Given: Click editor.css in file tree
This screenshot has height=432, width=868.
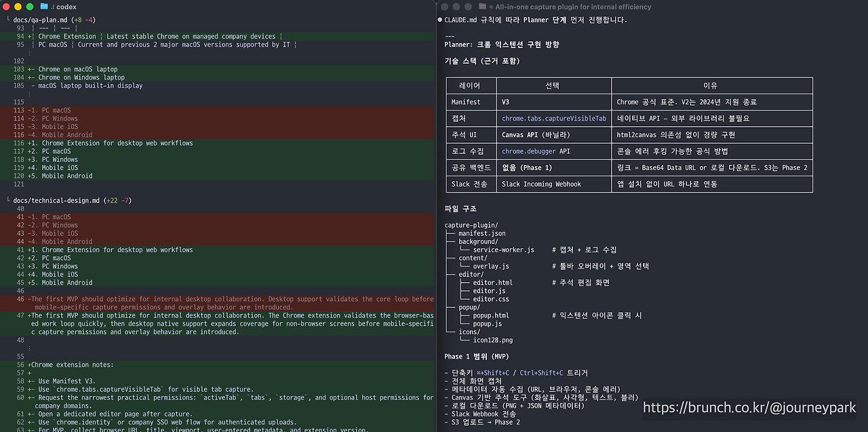Looking at the screenshot, I should [x=491, y=299].
